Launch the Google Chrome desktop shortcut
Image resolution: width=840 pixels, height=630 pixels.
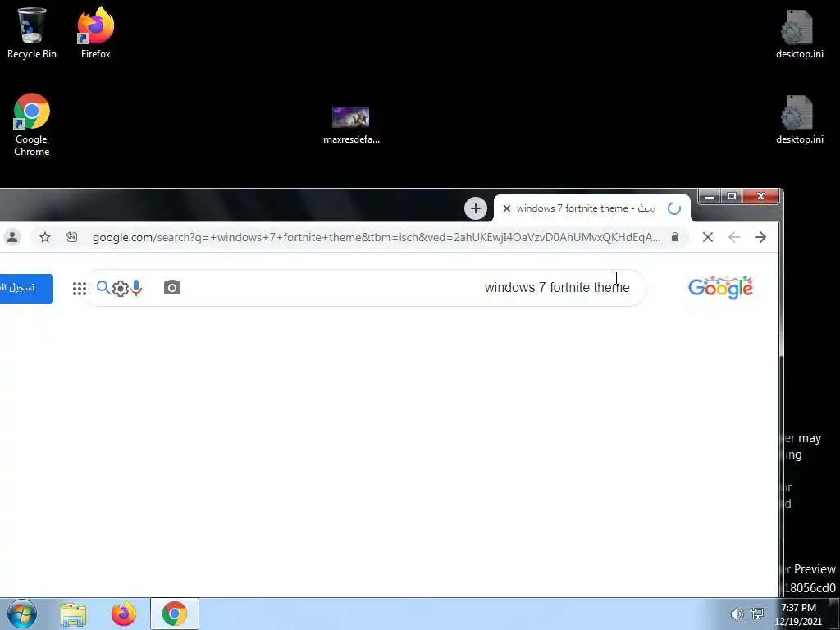pyautogui.click(x=32, y=125)
